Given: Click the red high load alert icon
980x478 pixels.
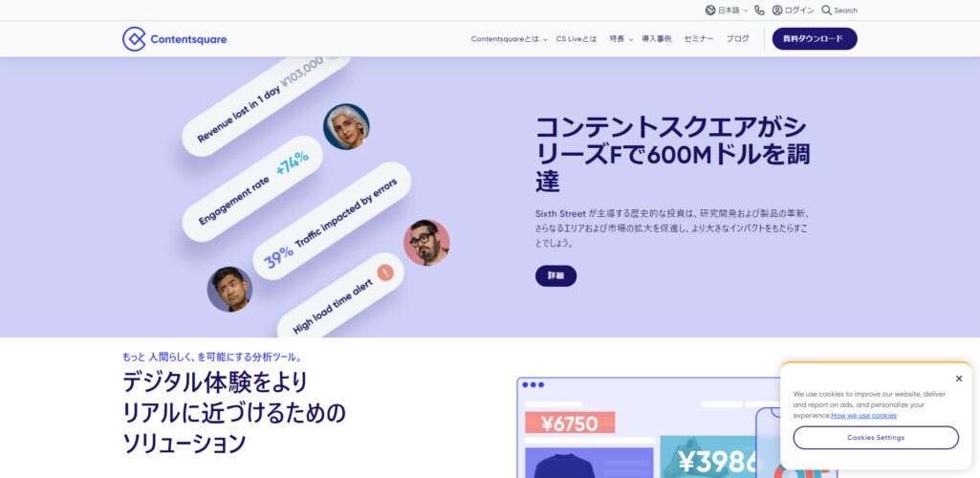Looking at the screenshot, I should (x=385, y=272).
